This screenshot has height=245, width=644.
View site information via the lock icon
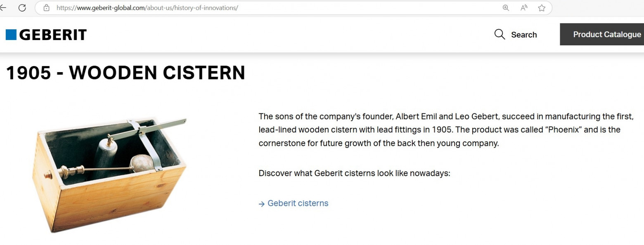[46, 8]
